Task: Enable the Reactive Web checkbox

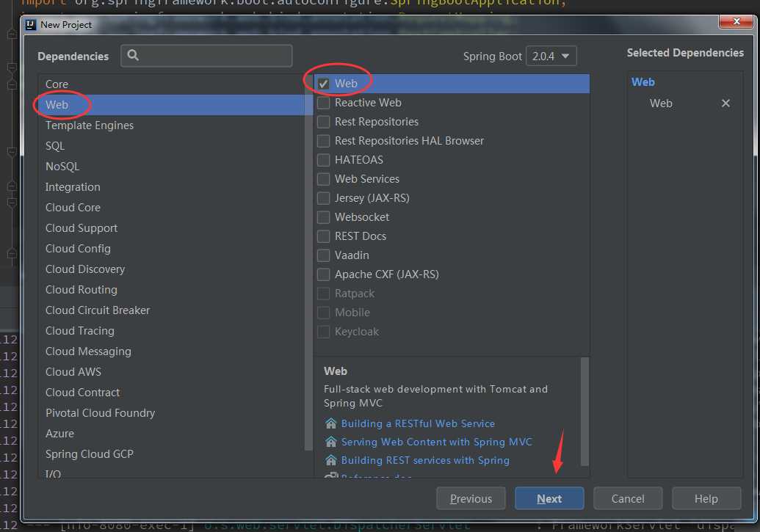Action: (x=323, y=103)
